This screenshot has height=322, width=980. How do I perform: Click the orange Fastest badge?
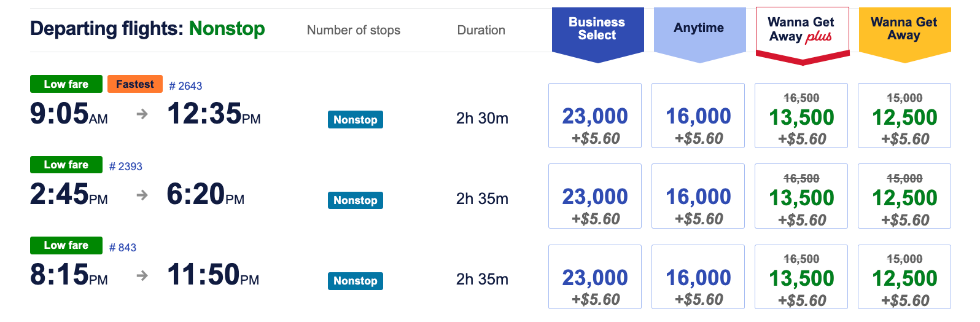(x=135, y=84)
